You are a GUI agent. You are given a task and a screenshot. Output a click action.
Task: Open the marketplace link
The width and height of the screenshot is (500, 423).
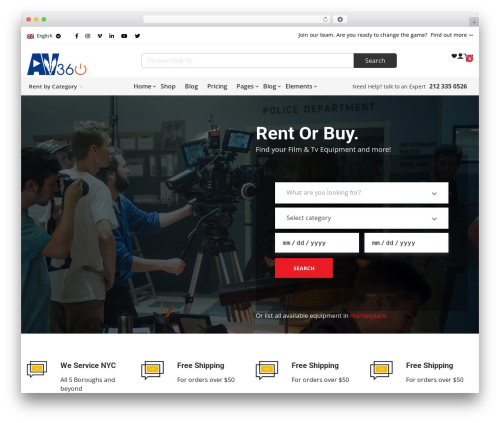click(x=369, y=316)
